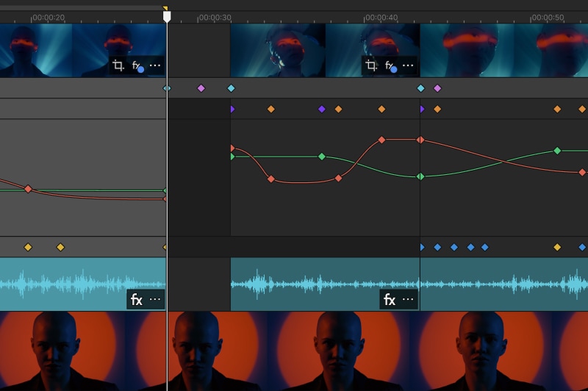This screenshot has height=391, width=588.
Task: Open fx on first audio waveform clip
Action: click(x=137, y=299)
